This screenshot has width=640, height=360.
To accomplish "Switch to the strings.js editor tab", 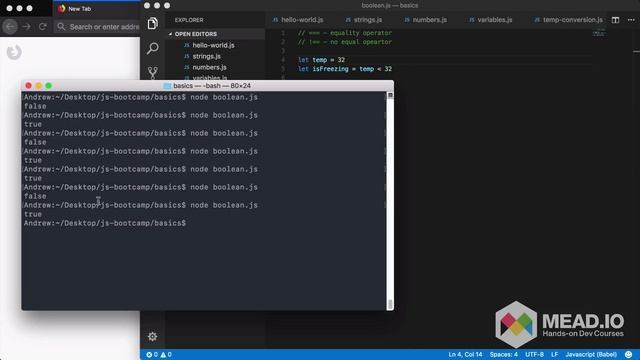I will tap(364, 20).
